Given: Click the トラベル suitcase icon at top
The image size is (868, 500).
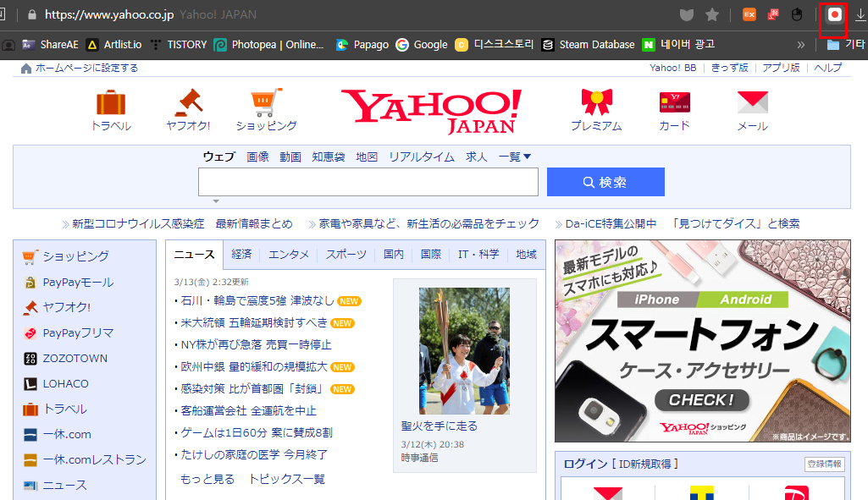Looking at the screenshot, I should click(x=111, y=102).
